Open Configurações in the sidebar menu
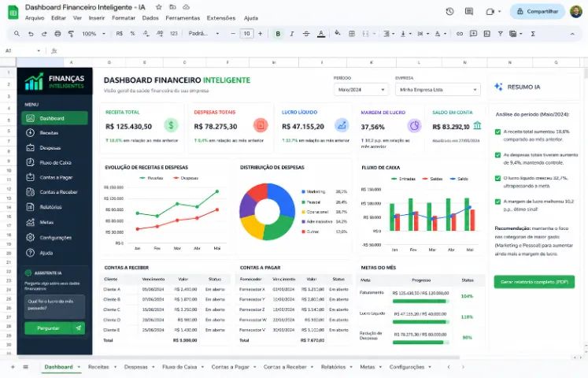 [56, 237]
